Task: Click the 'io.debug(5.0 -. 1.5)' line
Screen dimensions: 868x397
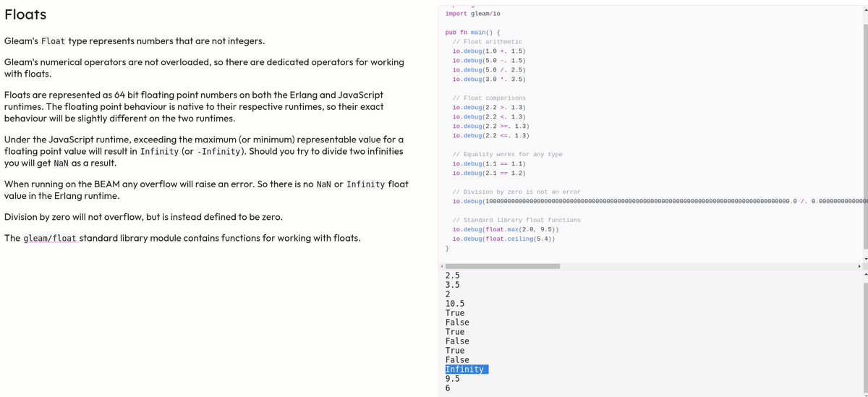Action: coord(489,61)
